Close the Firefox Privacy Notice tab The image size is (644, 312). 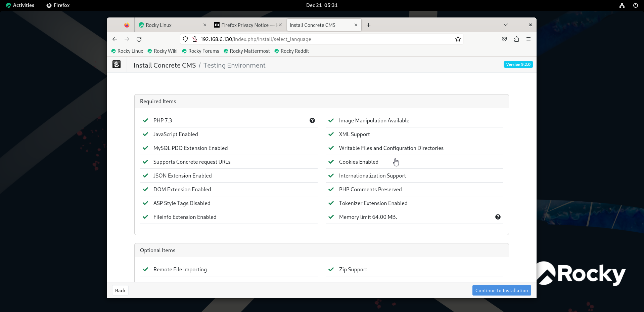click(x=280, y=25)
